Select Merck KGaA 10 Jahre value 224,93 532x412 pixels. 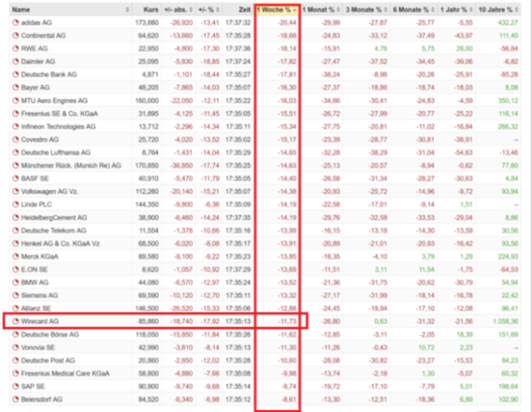pos(508,256)
